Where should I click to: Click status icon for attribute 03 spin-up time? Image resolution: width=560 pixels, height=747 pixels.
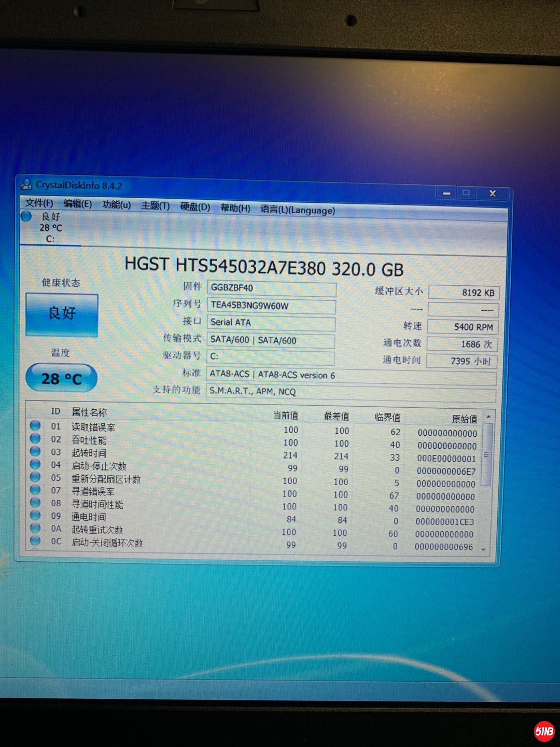pyautogui.click(x=35, y=451)
